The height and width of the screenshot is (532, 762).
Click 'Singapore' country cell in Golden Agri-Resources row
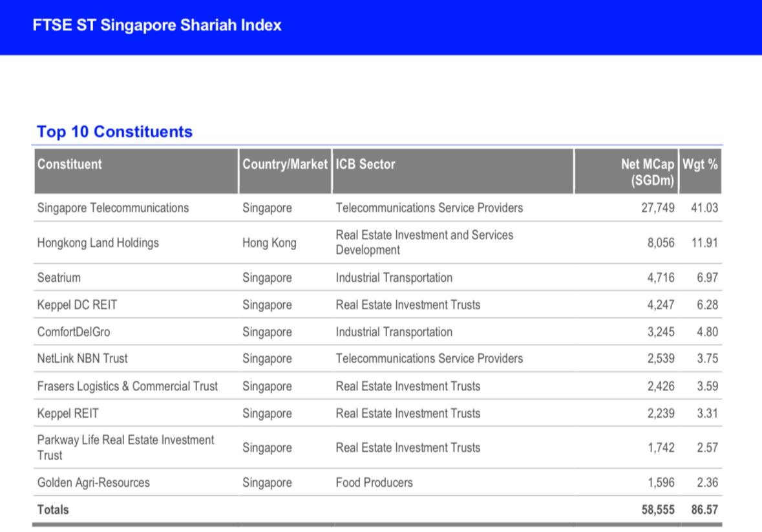(x=268, y=482)
